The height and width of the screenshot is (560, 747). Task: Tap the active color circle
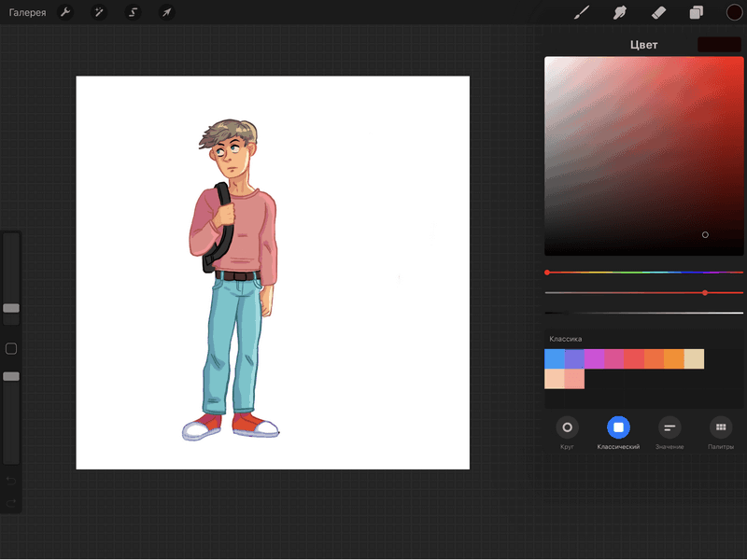(734, 13)
